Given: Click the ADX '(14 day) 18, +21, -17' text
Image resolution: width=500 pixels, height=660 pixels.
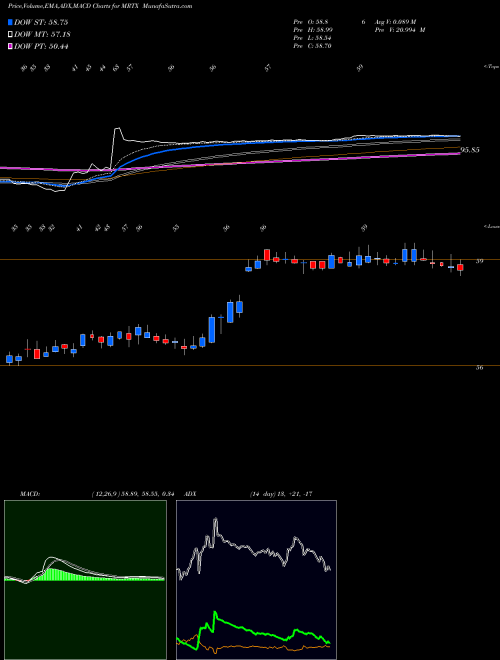Looking at the screenshot, I should [281, 494].
